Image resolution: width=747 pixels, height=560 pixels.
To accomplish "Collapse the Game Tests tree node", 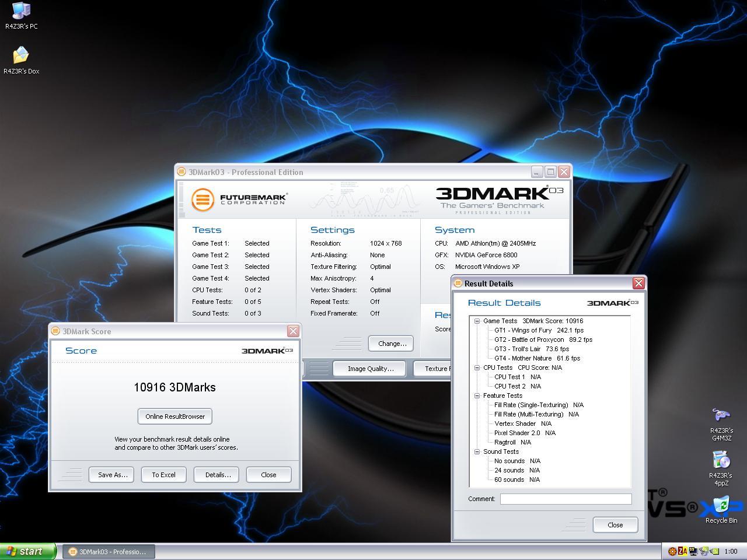I will [x=477, y=321].
